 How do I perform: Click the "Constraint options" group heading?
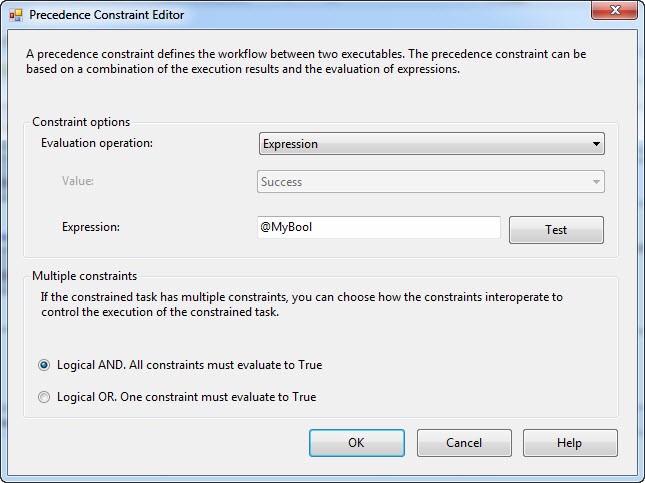pyautogui.click(x=81, y=122)
